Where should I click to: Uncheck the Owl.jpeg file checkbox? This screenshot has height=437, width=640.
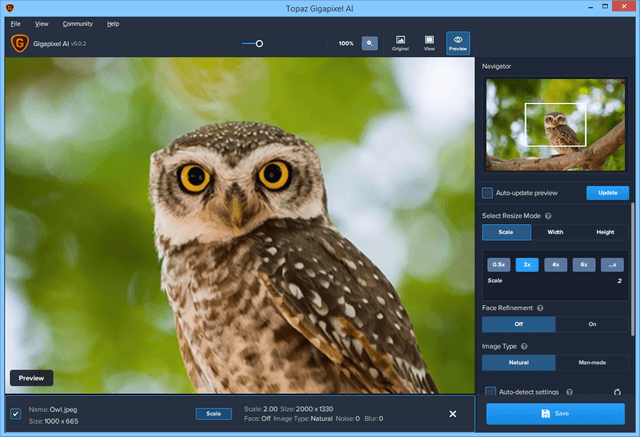16,414
